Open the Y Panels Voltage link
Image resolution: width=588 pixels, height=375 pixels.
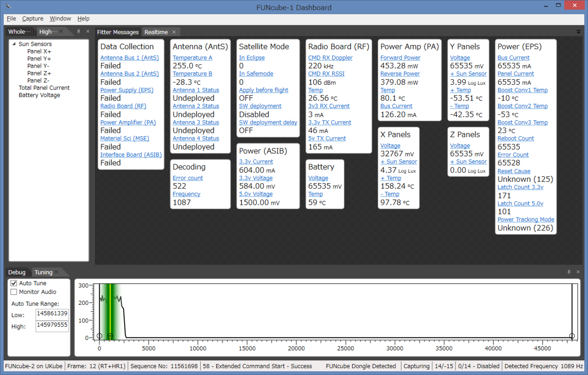(x=460, y=58)
